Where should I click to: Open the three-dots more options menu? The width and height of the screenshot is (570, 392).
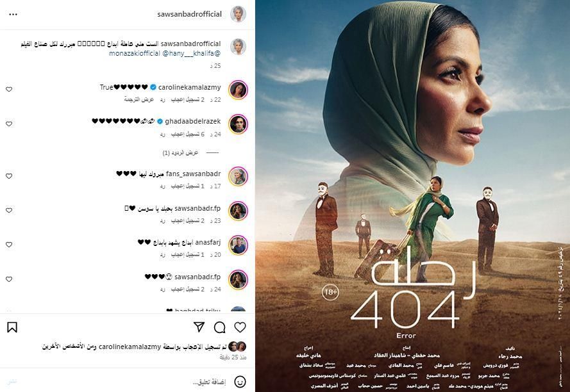point(13,15)
